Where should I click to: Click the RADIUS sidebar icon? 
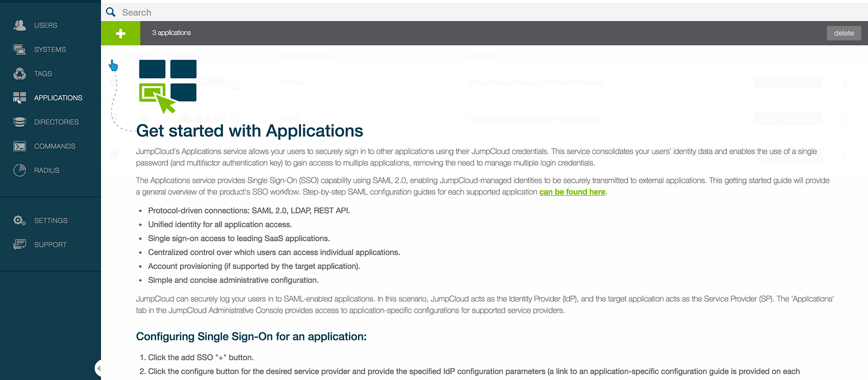[20, 170]
